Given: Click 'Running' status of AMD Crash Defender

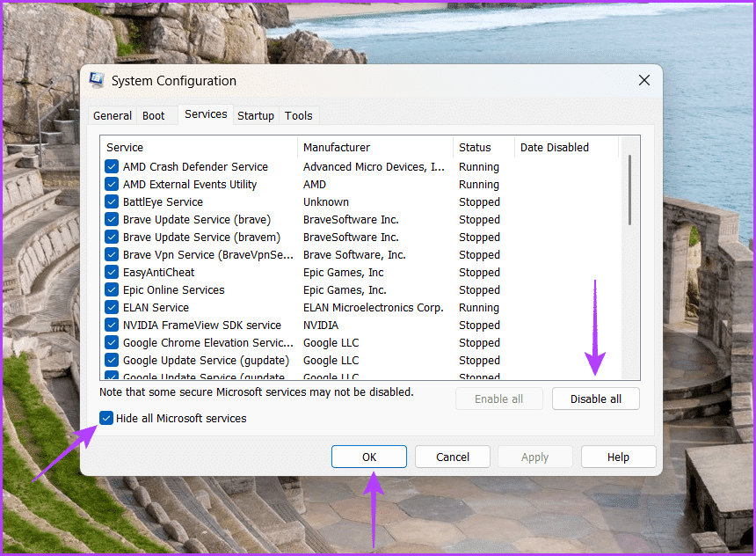Looking at the screenshot, I should (479, 166).
